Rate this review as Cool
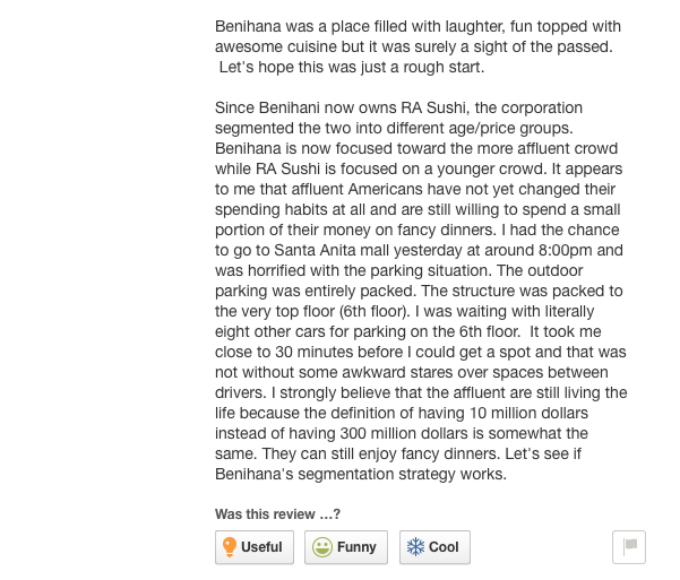Image resolution: width=680 pixels, height=580 pixels. click(435, 547)
